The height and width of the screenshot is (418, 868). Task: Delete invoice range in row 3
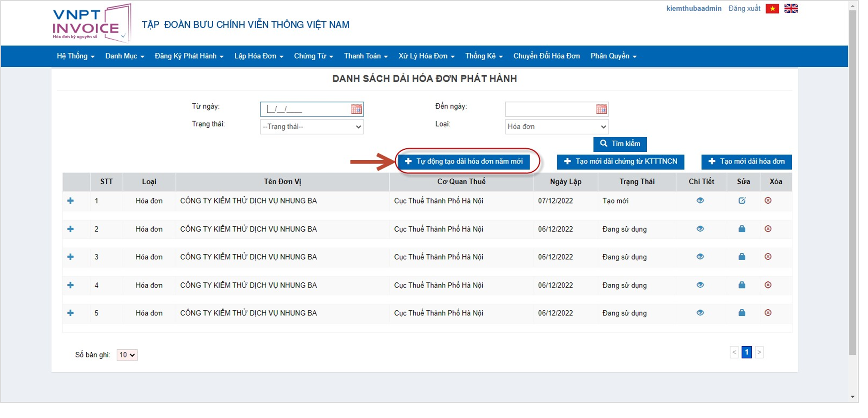[768, 257]
